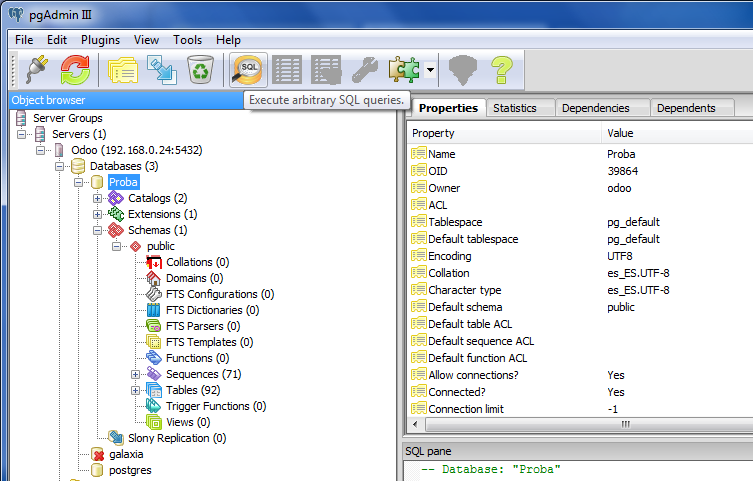Select the galaxia database label
The height and width of the screenshot is (481, 753).
tap(126, 454)
